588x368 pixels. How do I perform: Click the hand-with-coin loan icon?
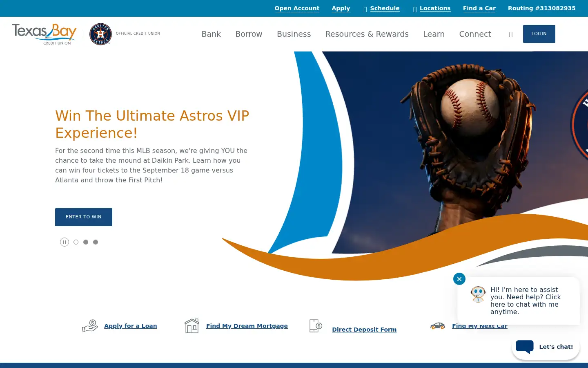click(90, 326)
